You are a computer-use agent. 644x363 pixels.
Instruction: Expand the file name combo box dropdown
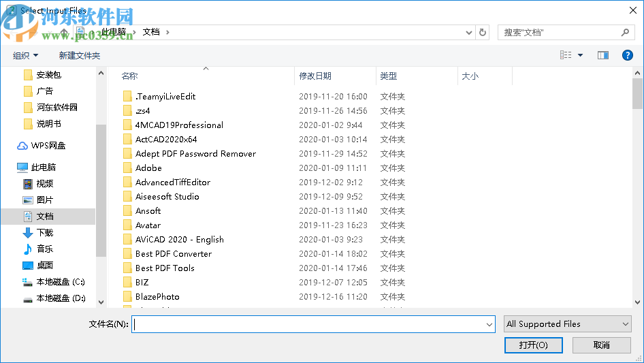pyautogui.click(x=489, y=324)
